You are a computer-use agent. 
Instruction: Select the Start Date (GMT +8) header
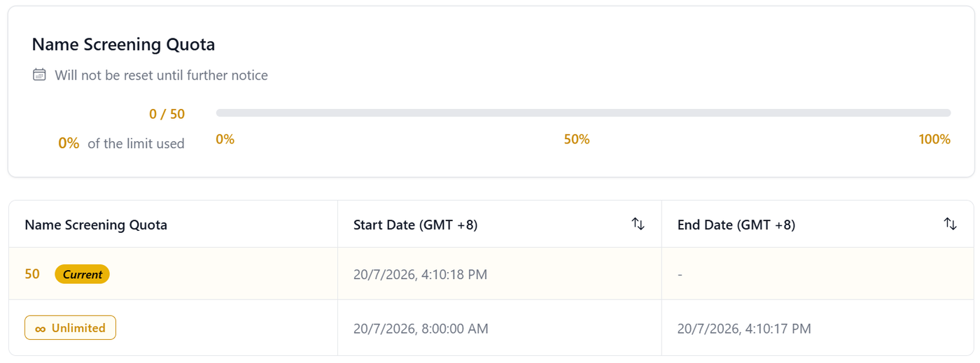pos(416,225)
